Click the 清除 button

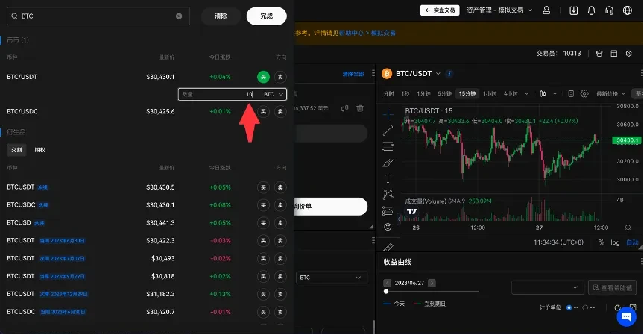click(221, 16)
